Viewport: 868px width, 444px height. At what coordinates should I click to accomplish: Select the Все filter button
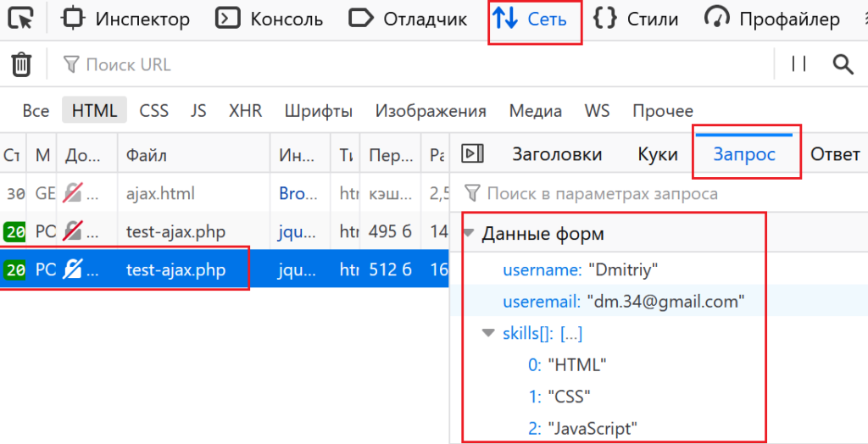tap(36, 111)
